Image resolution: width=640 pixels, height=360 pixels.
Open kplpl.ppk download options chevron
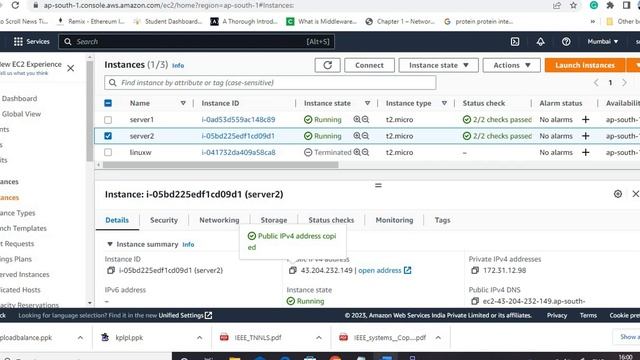pos(200,338)
